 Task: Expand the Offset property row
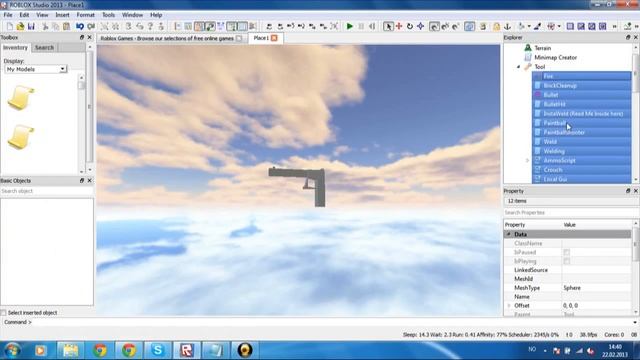(x=509, y=305)
